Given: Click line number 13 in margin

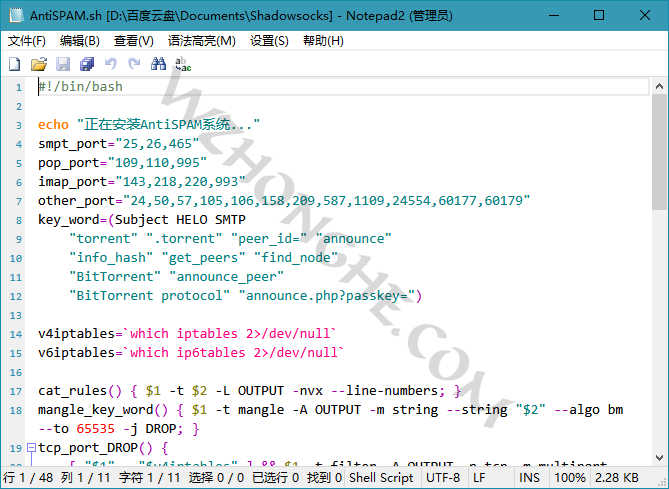Looking at the screenshot, I should pos(15,315).
